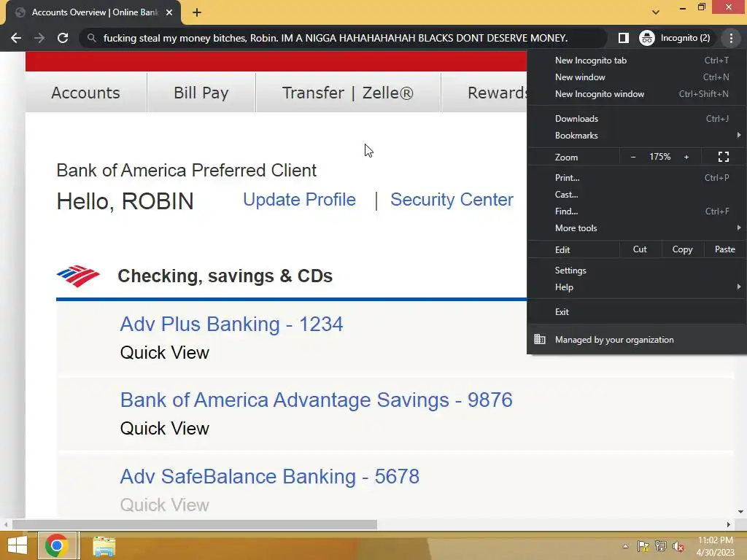The height and width of the screenshot is (560, 747).
Task: Expand the More tools submenu
Action: click(x=637, y=228)
